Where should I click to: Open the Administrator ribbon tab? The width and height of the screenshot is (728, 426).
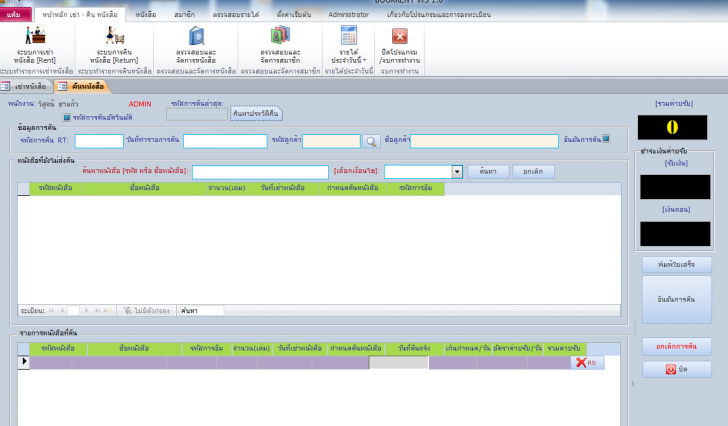pyautogui.click(x=349, y=14)
